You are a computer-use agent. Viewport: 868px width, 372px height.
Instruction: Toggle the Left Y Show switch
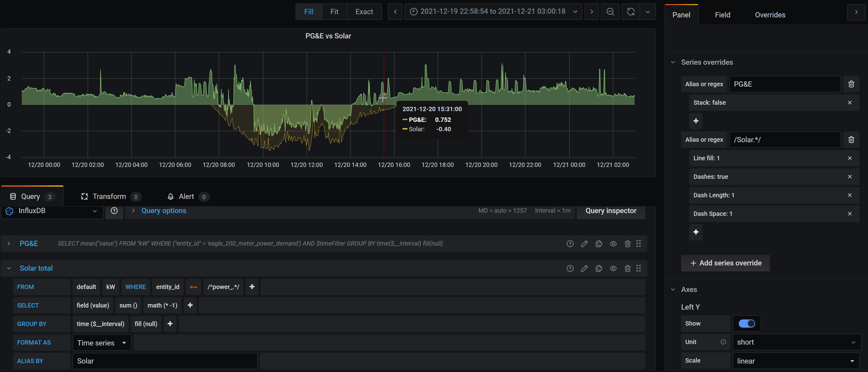746,324
